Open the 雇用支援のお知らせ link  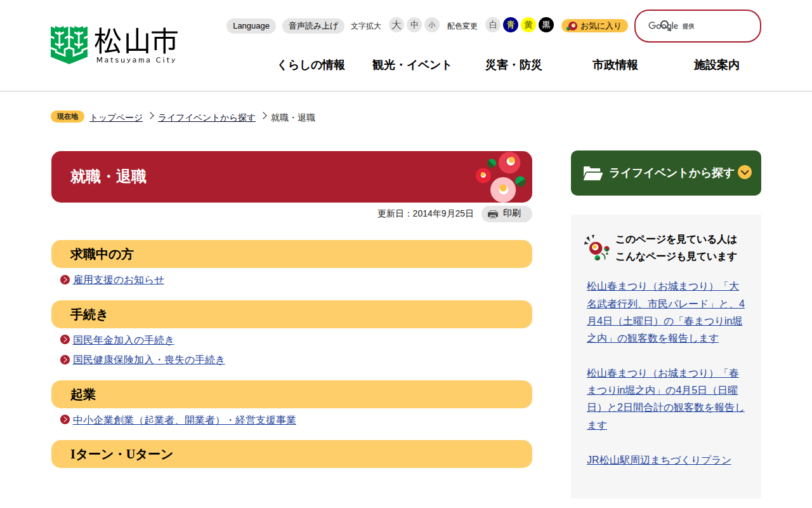119,280
